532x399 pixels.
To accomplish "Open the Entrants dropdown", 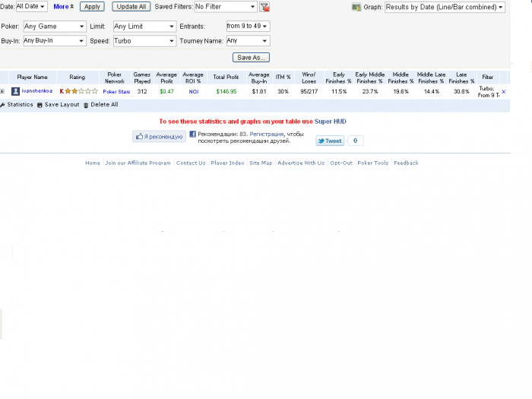I will coord(248,26).
